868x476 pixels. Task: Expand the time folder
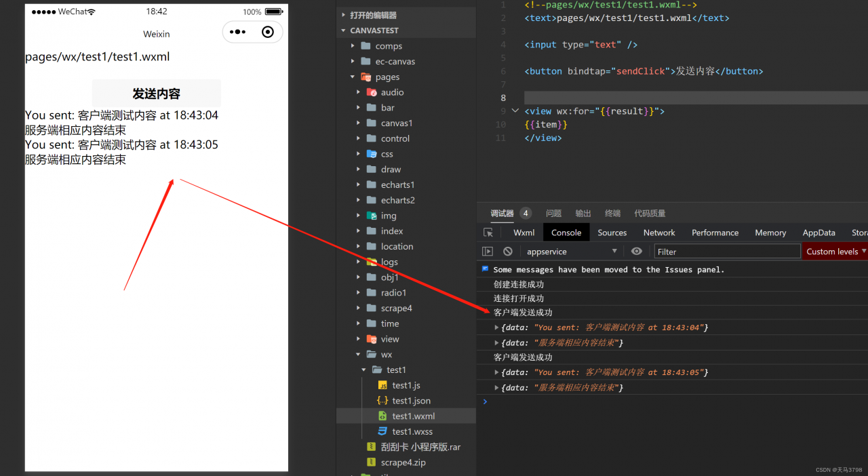pyautogui.click(x=406, y=323)
